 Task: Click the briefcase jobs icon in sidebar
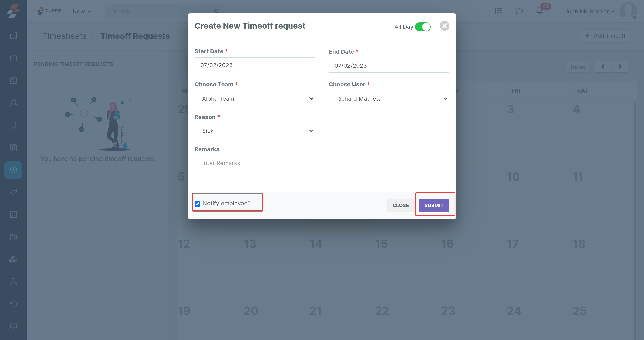pyautogui.click(x=13, y=58)
